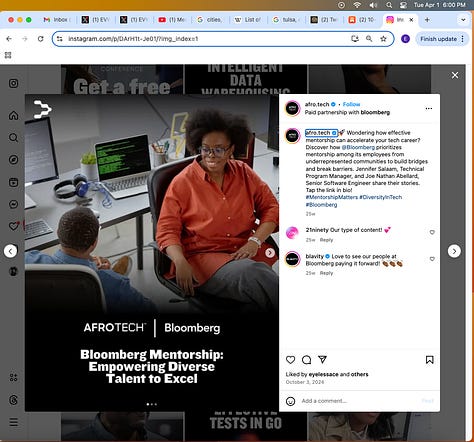Screen dimensions: 474x442
Task: Open macOS Spotlight search icon
Action: [x=389, y=5]
